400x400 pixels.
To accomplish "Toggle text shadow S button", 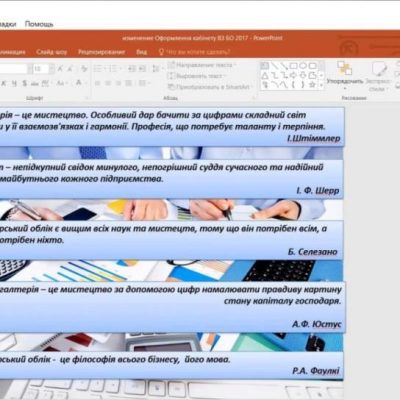I will 25,83.
